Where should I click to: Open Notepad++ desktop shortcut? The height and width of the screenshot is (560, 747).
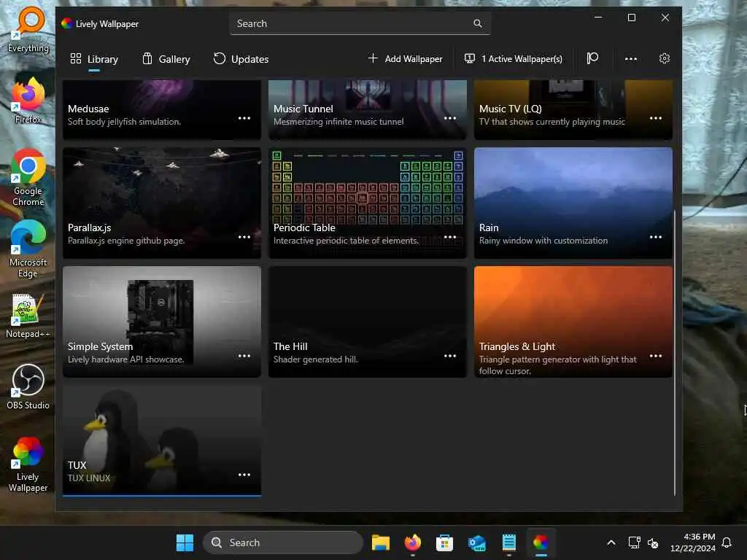point(28,315)
